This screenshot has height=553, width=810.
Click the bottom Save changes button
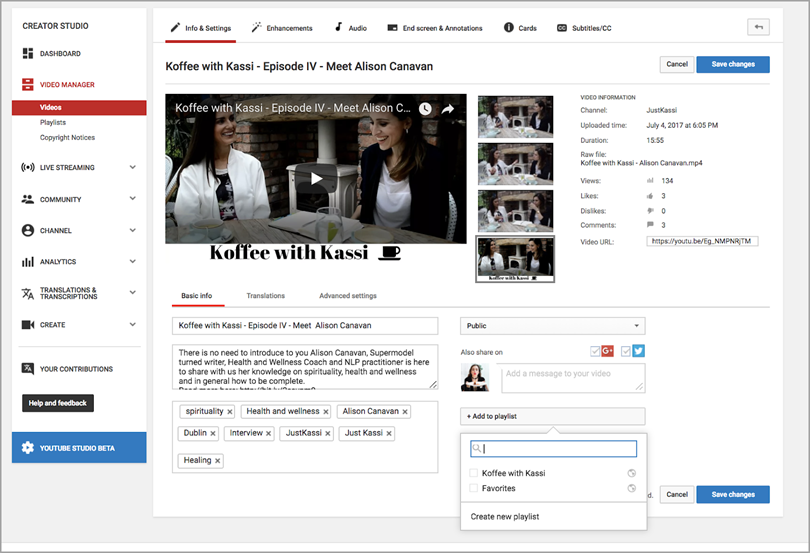[x=733, y=495]
